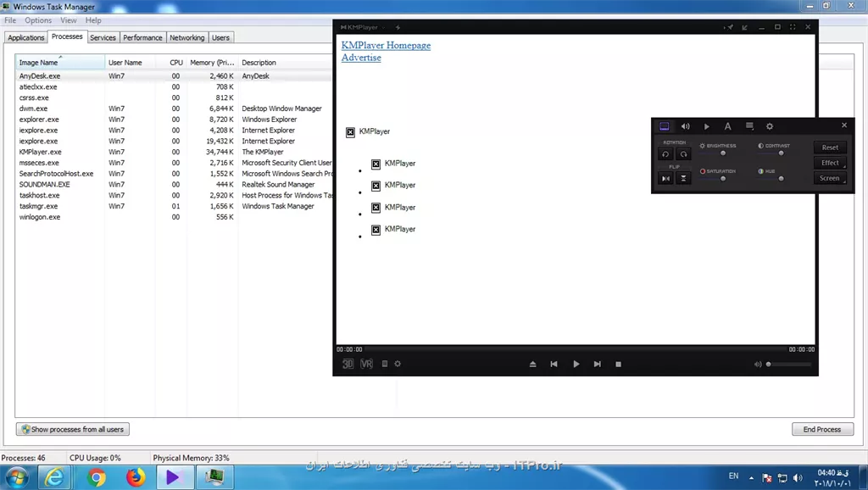Close the KMPlayer control box panel
Image resolution: width=868 pixels, height=490 pixels.
[844, 125]
